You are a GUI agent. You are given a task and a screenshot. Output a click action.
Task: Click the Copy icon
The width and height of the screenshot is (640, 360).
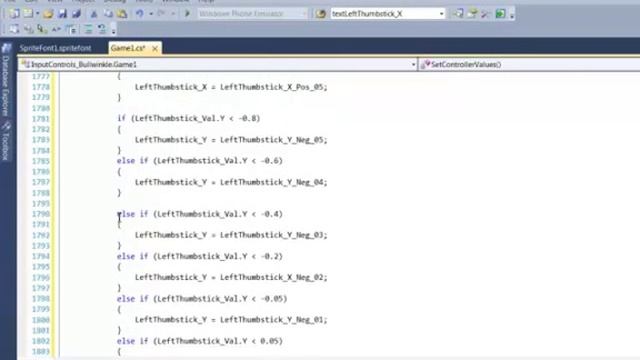click(108, 14)
